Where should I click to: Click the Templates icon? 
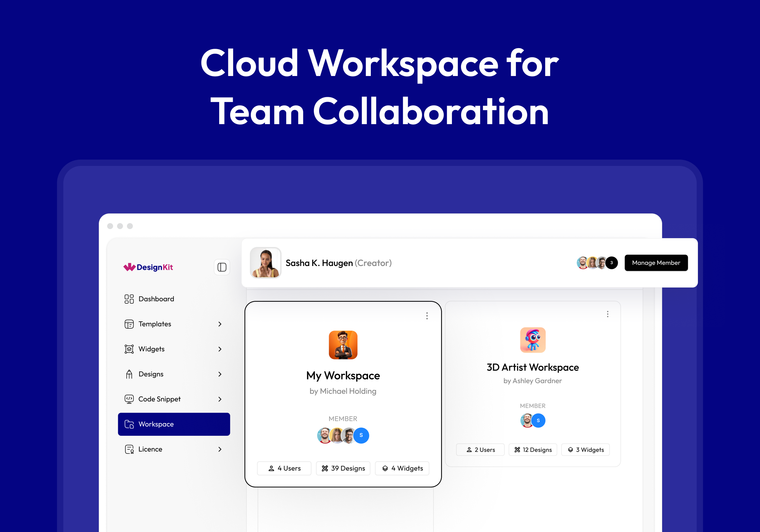(x=129, y=324)
